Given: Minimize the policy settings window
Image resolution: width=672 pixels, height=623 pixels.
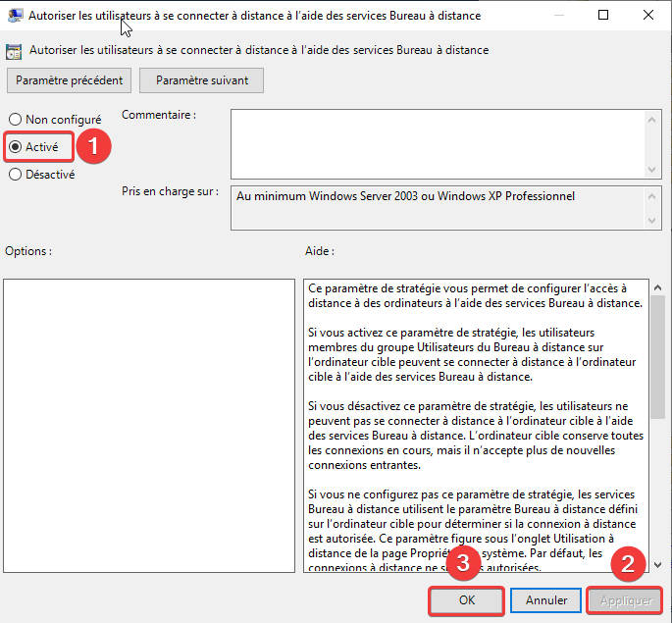Looking at the screenshot, I should 558,16.
